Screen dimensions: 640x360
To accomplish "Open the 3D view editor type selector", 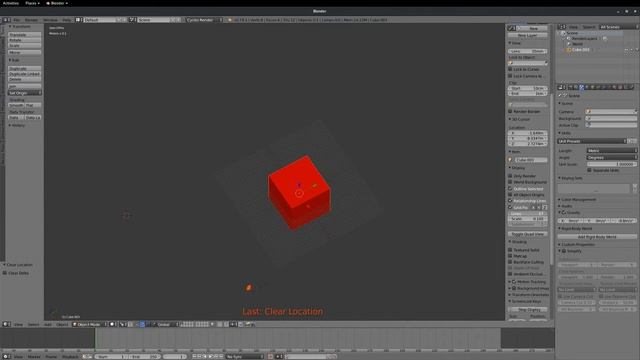I will point(6,324).
